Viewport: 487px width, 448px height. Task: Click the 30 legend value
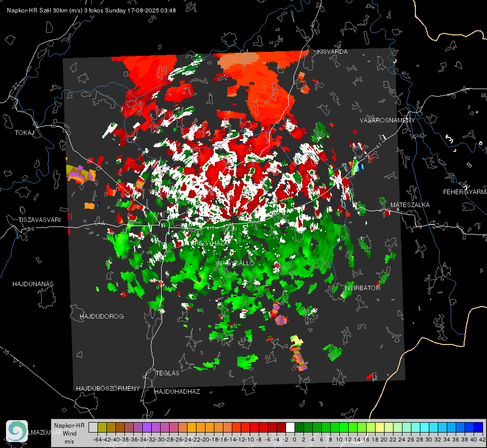429,440
